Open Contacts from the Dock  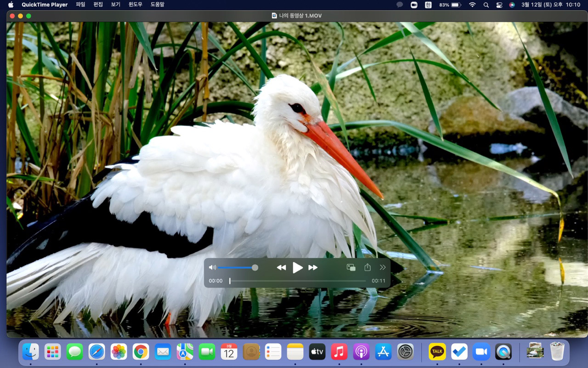[x=251, y=352]
